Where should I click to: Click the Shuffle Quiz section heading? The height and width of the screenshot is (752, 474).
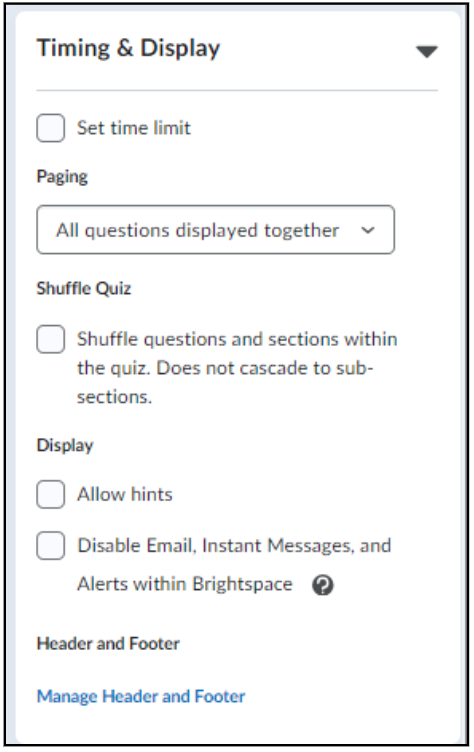pos(83,288)
